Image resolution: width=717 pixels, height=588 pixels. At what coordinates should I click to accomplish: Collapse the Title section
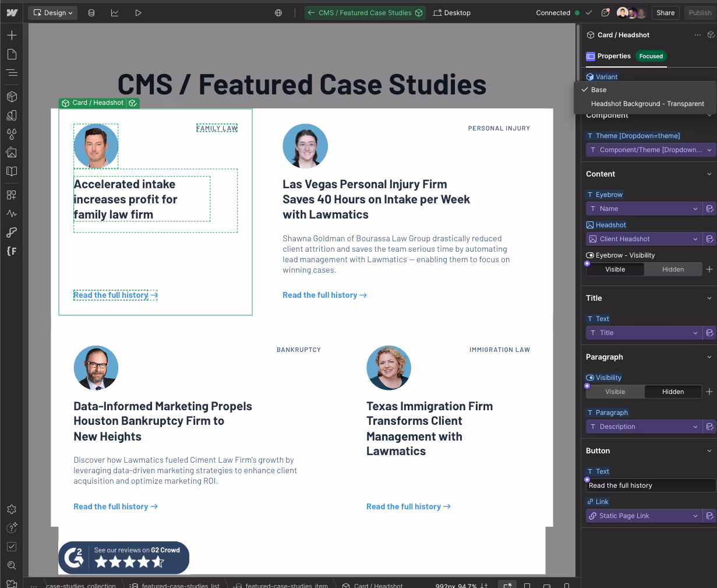point(709,298)
